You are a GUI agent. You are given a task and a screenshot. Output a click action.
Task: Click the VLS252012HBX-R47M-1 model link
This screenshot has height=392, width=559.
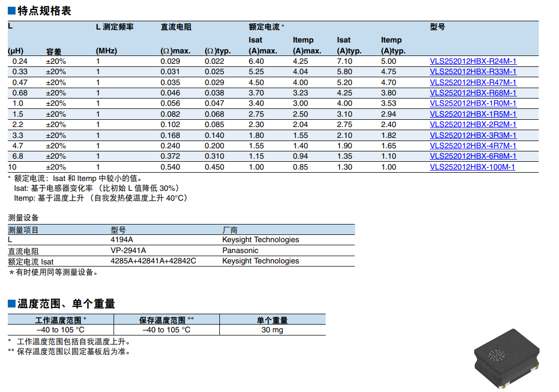point(473,82)
